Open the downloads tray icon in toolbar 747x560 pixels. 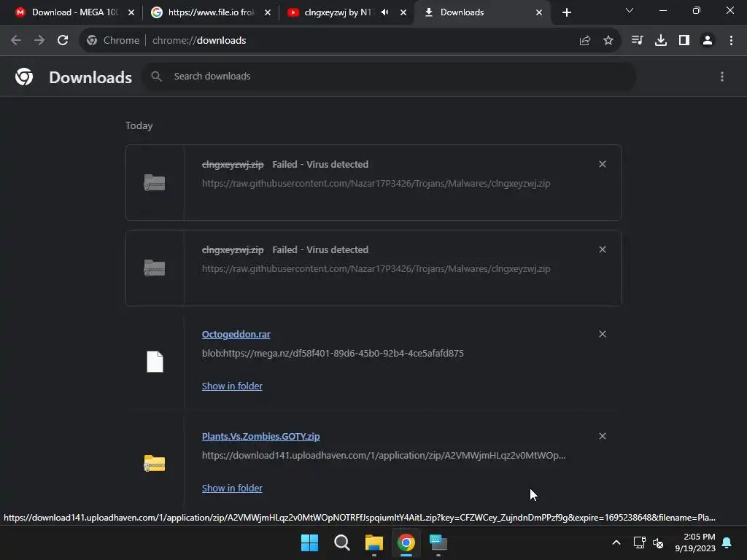[660, 41]
